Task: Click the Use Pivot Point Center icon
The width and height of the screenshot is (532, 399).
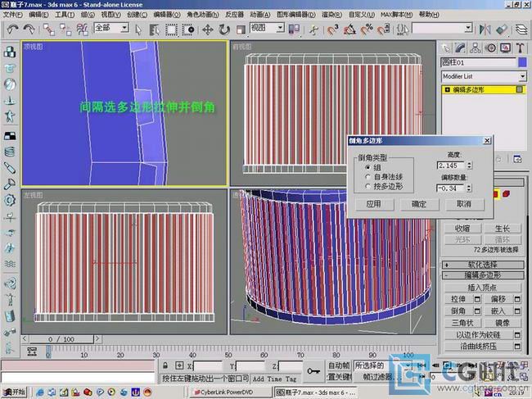Action: point(294,29)
